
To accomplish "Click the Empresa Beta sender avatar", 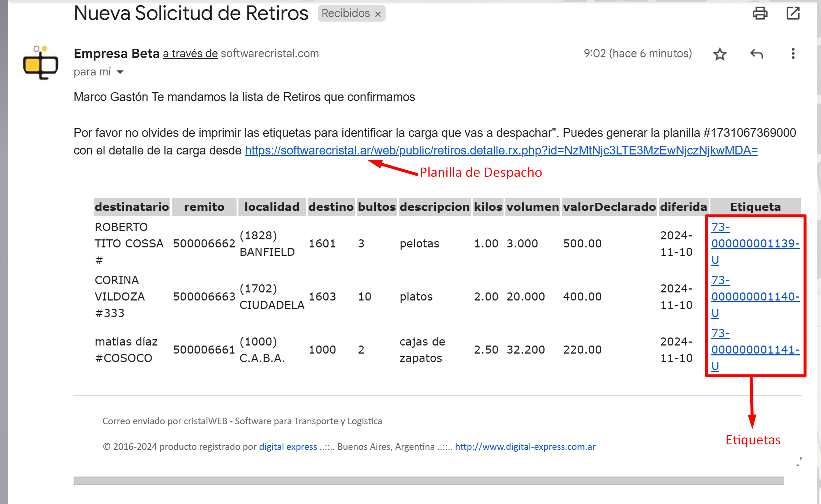I will [40, 63].
